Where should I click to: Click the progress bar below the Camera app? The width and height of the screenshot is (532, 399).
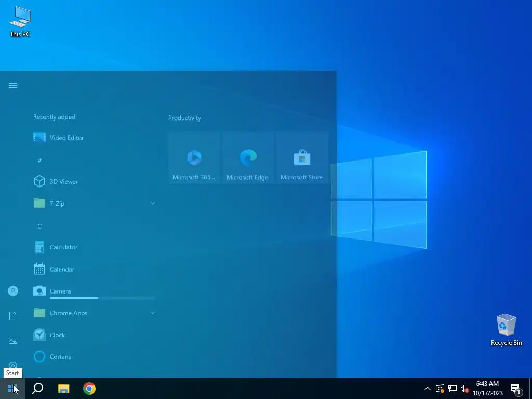pyautogui.click(x=102, y=298)
